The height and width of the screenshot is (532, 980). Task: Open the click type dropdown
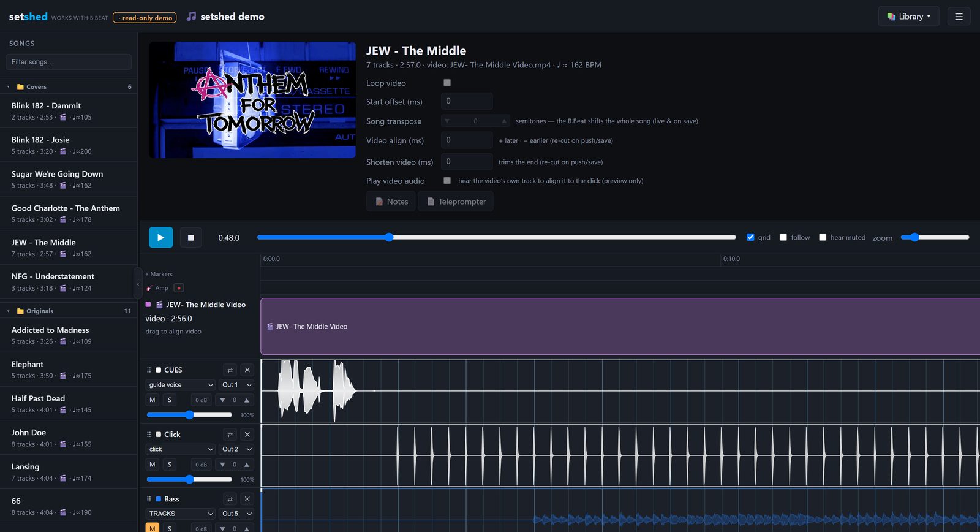tap(180, 449)
